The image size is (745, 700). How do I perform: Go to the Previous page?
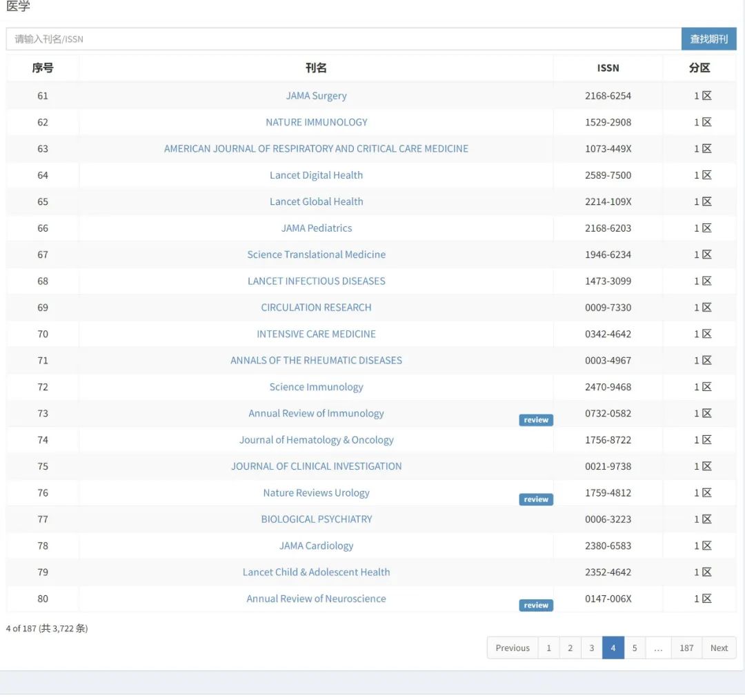tap(513, 648)
